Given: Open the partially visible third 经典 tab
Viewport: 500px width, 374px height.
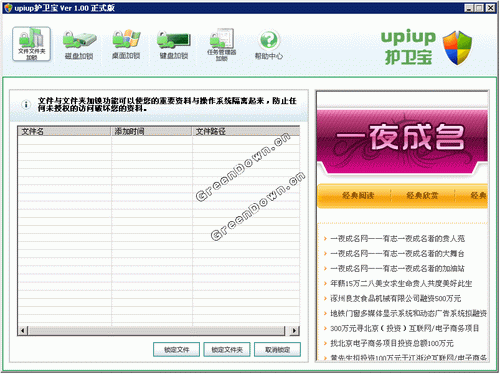Looking at the screenshot, I should (478, 196).
